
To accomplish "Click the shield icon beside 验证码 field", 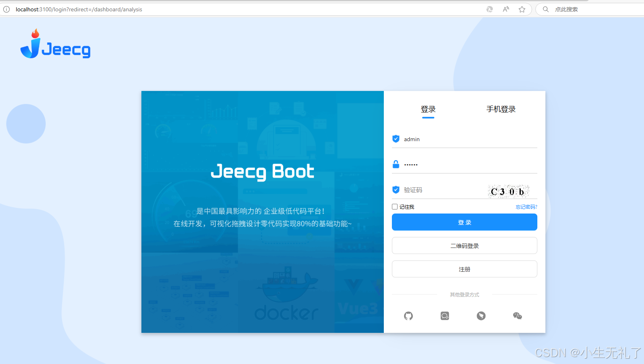I will click(396, 190).
